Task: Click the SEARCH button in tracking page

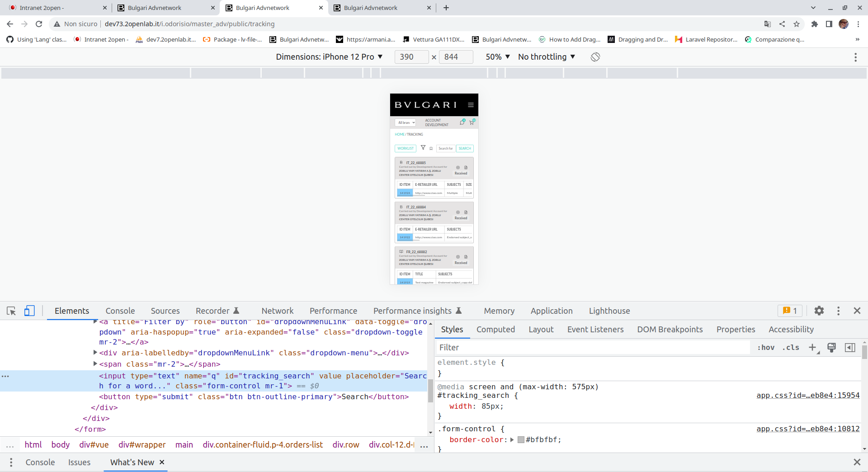Action: [x=465, y=148]
